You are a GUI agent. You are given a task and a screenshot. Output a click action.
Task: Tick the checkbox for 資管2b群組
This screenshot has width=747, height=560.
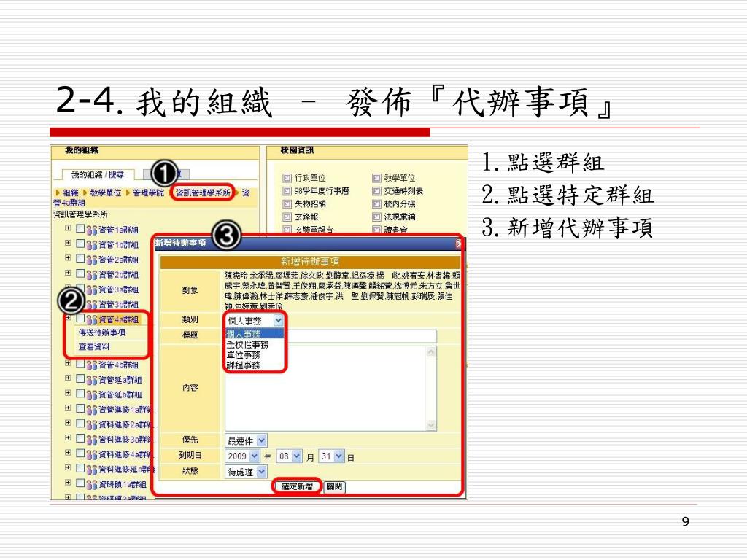pyautogui.click(x=80, y=274)
